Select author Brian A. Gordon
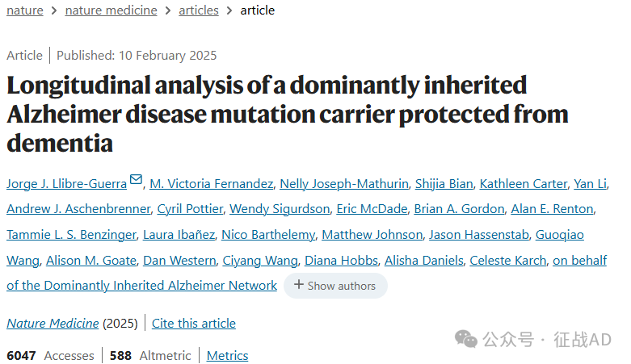The width and height of the screenshot is (631, 364). [x=459, y=209]
